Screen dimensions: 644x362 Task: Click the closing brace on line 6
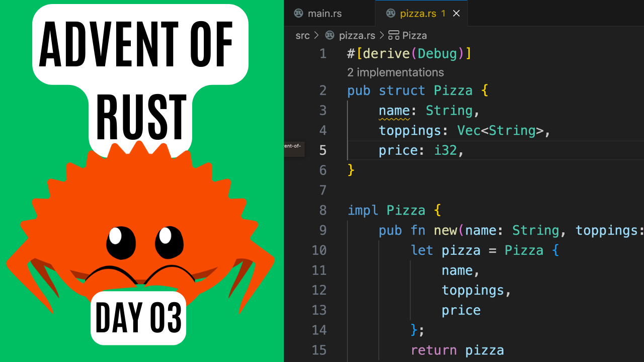(x=351, y=170)
